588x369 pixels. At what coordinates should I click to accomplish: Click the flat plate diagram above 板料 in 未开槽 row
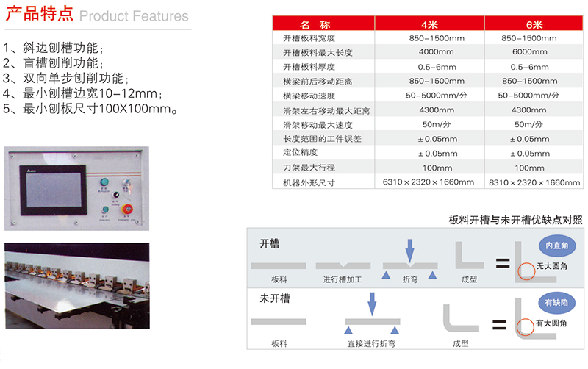279,322
